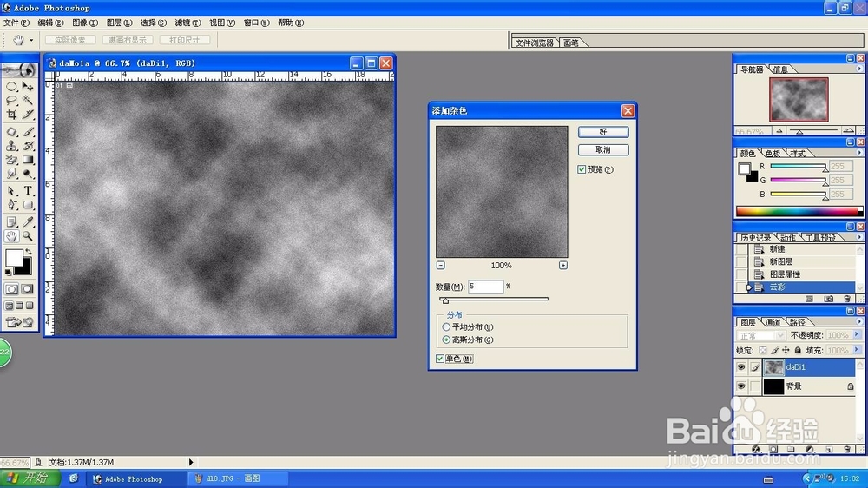Select the Brush tool

click(28, 132)
